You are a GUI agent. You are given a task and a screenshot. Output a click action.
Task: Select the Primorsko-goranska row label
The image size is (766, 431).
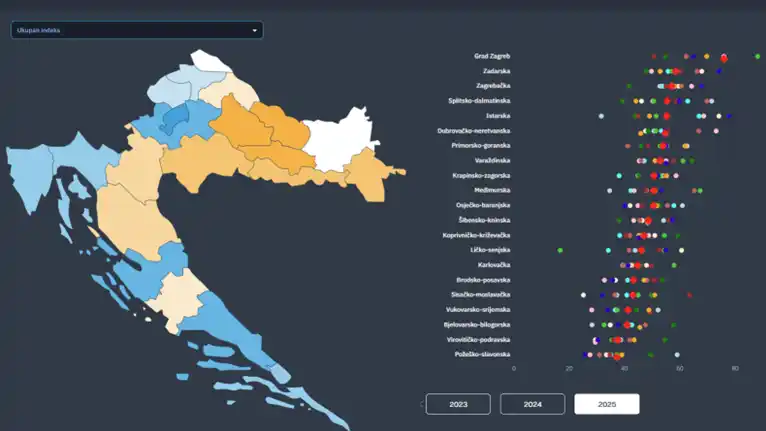tap(481, 146)
